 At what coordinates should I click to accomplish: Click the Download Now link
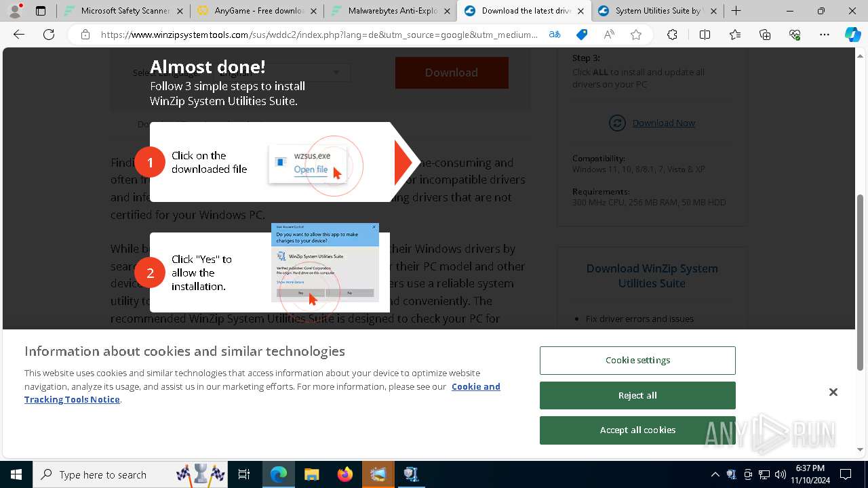(x=663, y=123)
